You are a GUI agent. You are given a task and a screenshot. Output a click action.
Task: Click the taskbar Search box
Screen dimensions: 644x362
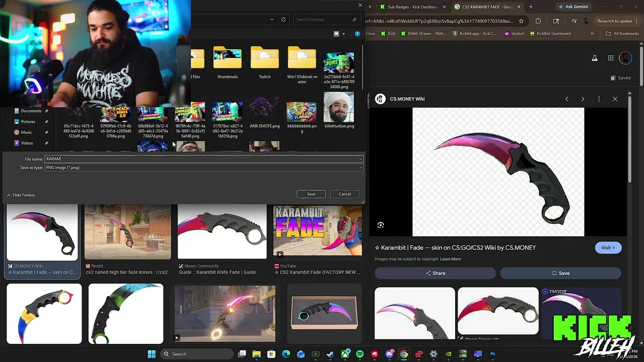point(197,354)
